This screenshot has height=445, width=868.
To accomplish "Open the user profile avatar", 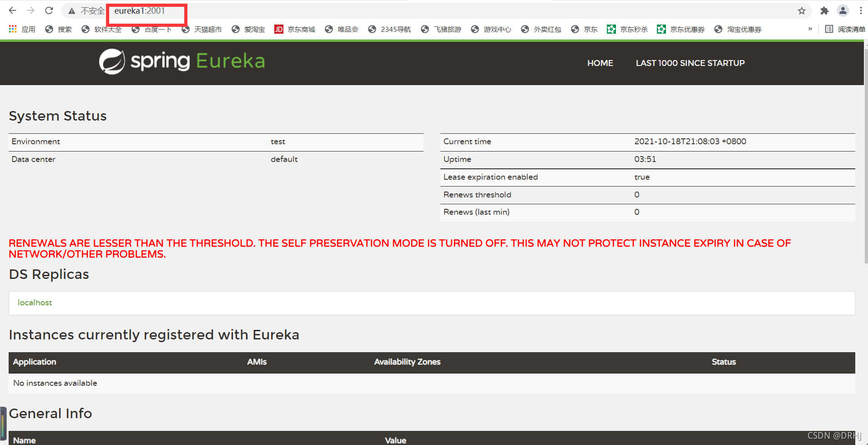I will click(843, 11).
